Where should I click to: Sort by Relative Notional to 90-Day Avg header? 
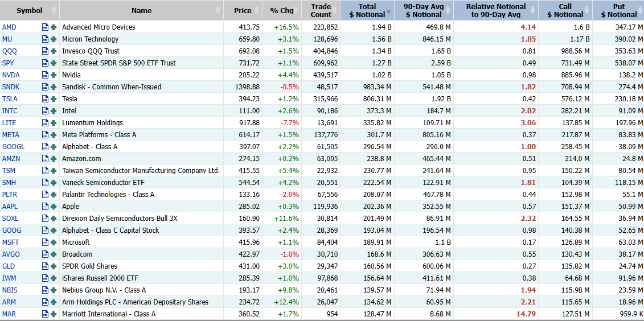pyautogui.click(x=496, y=11)
